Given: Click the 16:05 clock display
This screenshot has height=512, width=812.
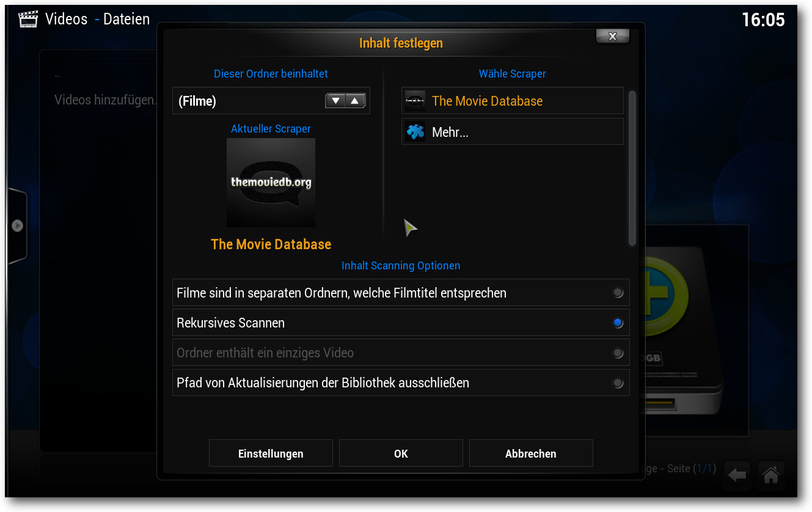Looking at the screenshot, I should tap(763, 20).
